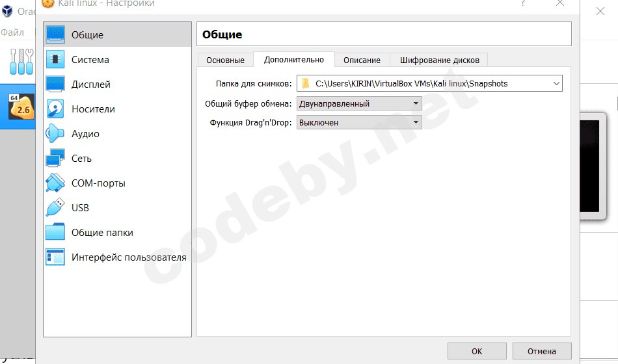Close the VirtualBox Manager window behind
This screenshot has height=364, width=618.
tap(600, 11)
